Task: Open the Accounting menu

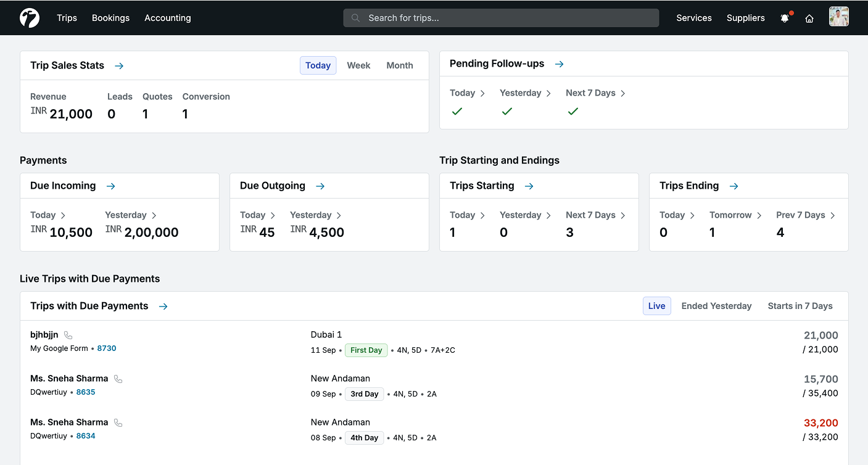Action: click(168, 18)
